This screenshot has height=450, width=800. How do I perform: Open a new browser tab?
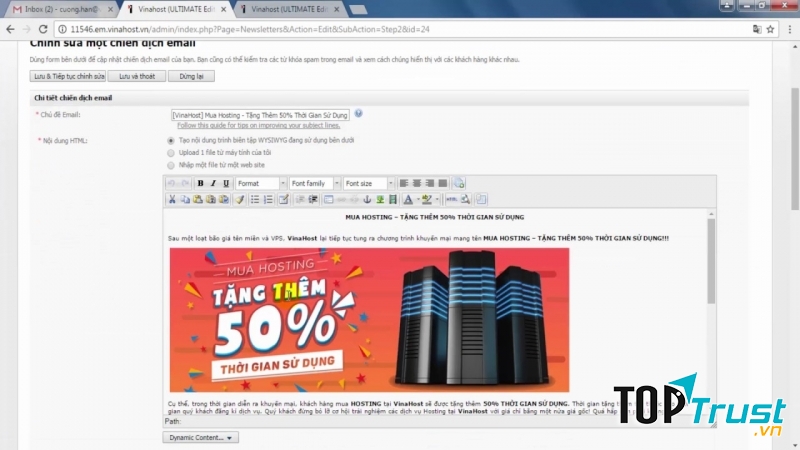358,9
